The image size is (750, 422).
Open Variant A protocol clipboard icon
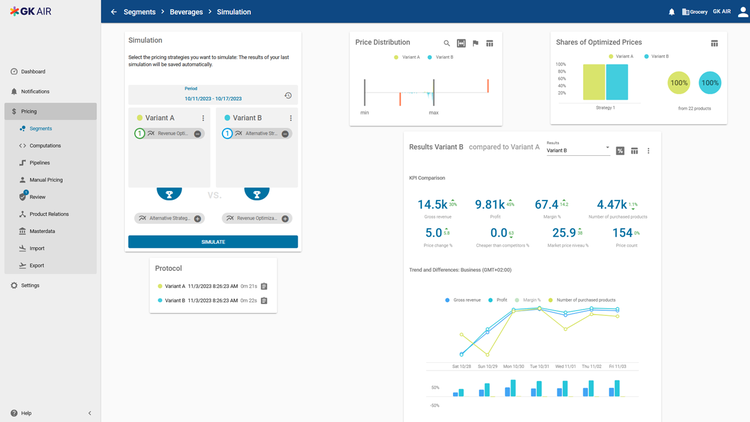264,286
